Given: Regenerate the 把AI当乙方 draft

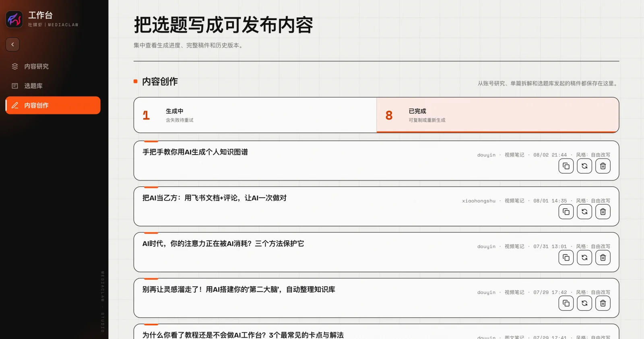Looking at the screenshot, I should pos(584,212).
